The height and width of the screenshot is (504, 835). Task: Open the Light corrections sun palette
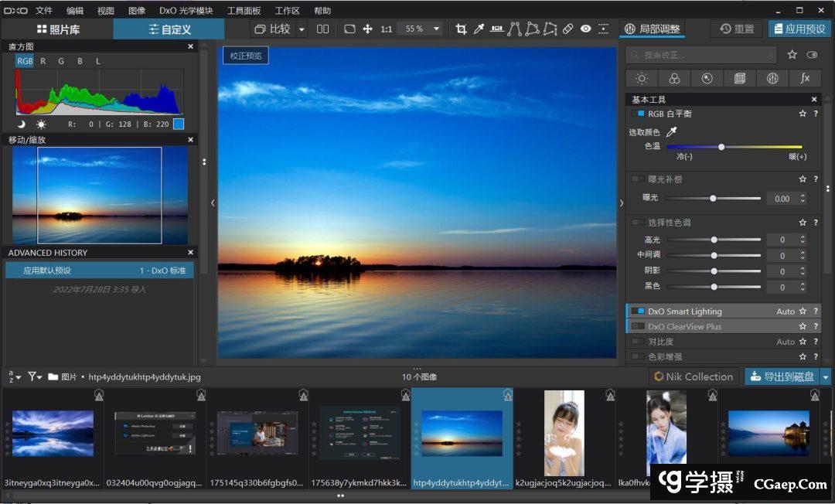(642, 78)
